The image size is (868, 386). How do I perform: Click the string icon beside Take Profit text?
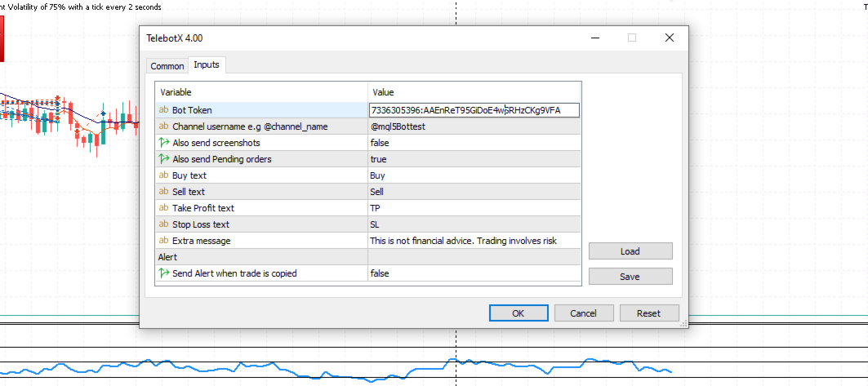pos(163,208)
